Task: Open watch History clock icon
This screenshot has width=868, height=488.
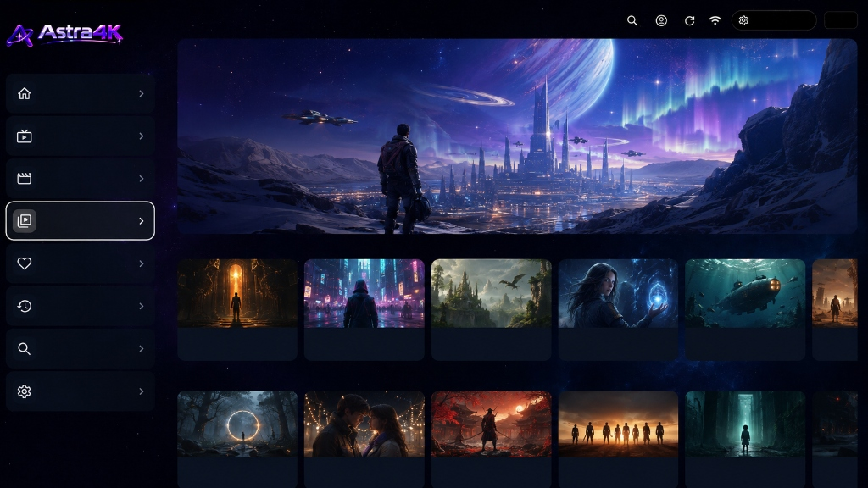Action: click(x=25, y=306)
